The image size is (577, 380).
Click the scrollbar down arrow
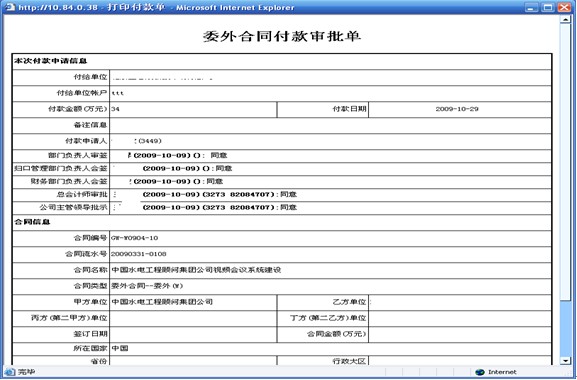click(x=565, y=361)
